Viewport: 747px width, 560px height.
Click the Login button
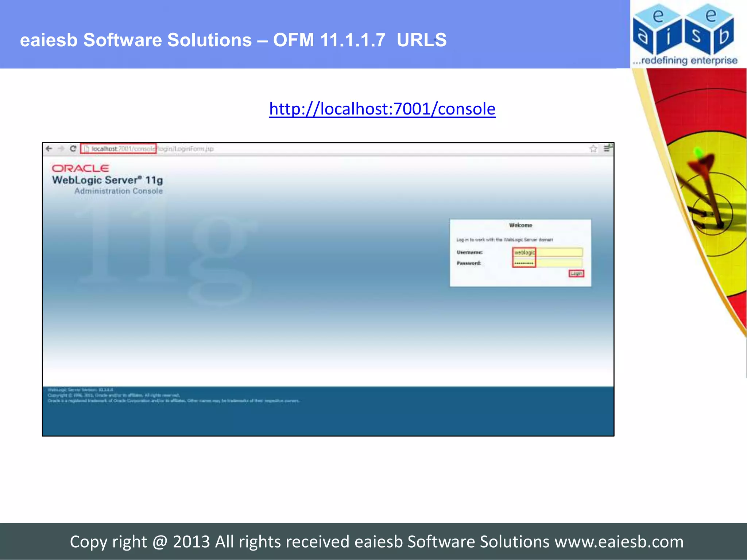(576, 273)
